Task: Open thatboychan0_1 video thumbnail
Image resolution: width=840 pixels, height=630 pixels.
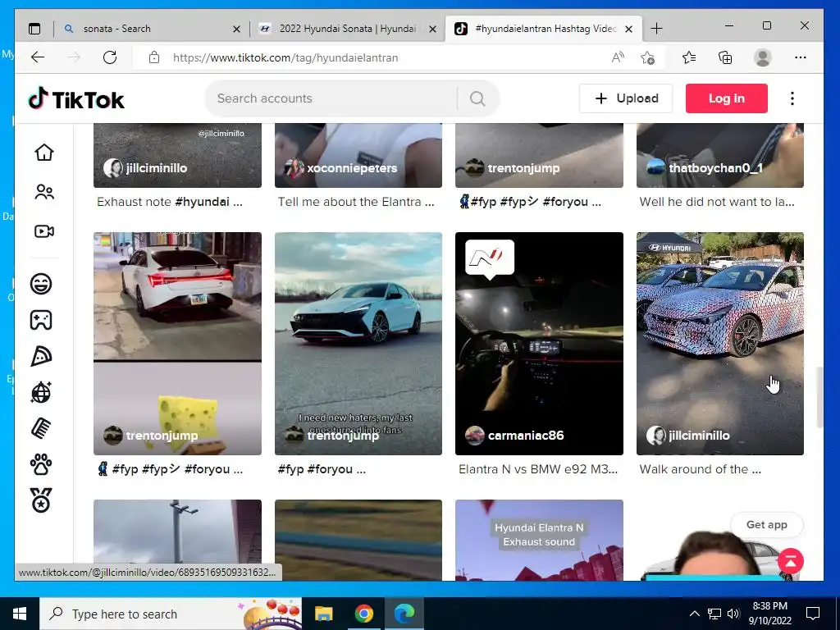Action: click(720, 155)
